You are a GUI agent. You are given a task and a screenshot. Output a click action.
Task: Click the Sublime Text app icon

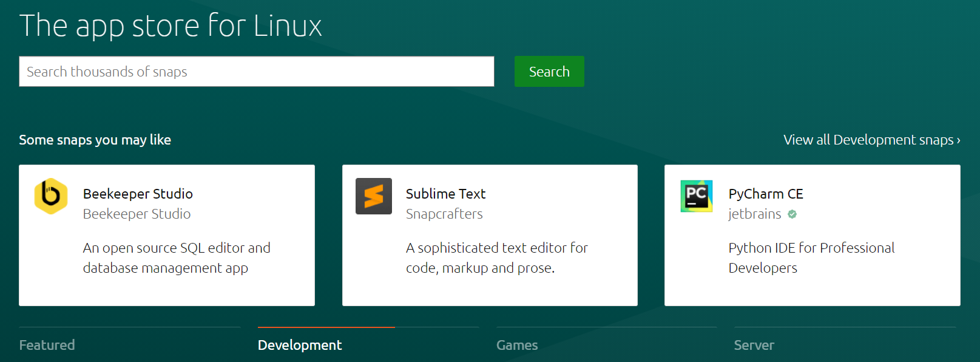pos(374,196)
